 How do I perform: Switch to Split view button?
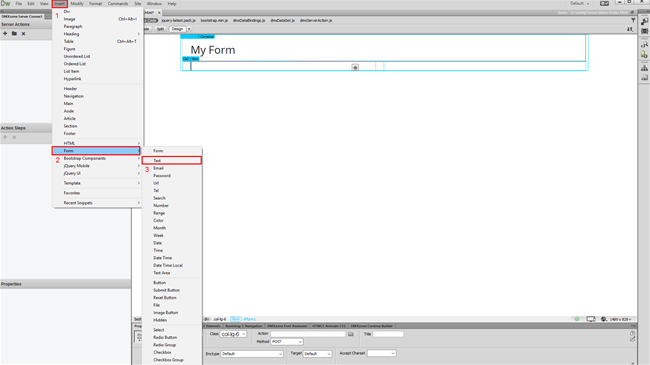(x=160, y=29)
